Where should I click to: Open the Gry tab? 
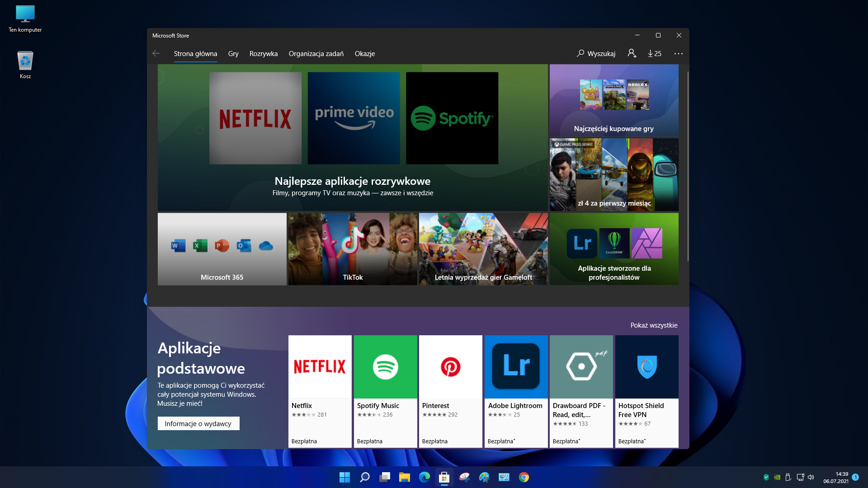click(x=233, y=53)
